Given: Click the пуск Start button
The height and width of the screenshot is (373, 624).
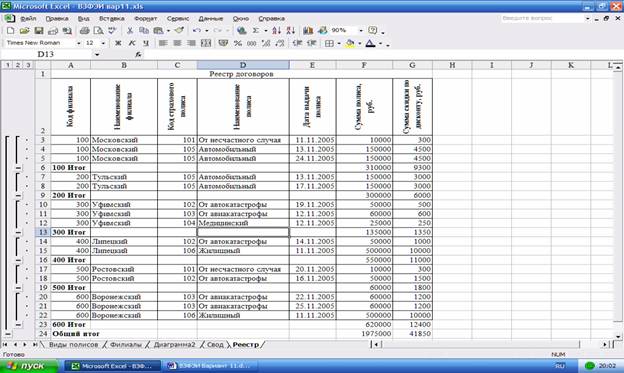Looking at the screenshot, I should point(29,366).
